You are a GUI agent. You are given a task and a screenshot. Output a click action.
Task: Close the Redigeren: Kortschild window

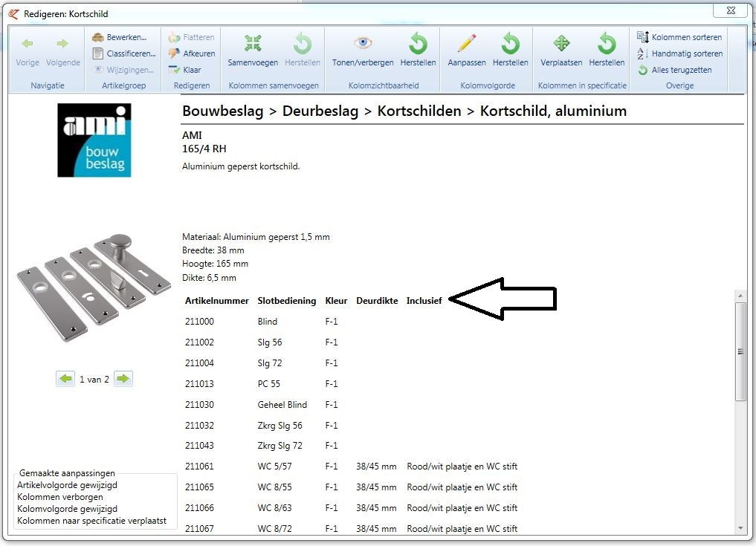point(731,10)
